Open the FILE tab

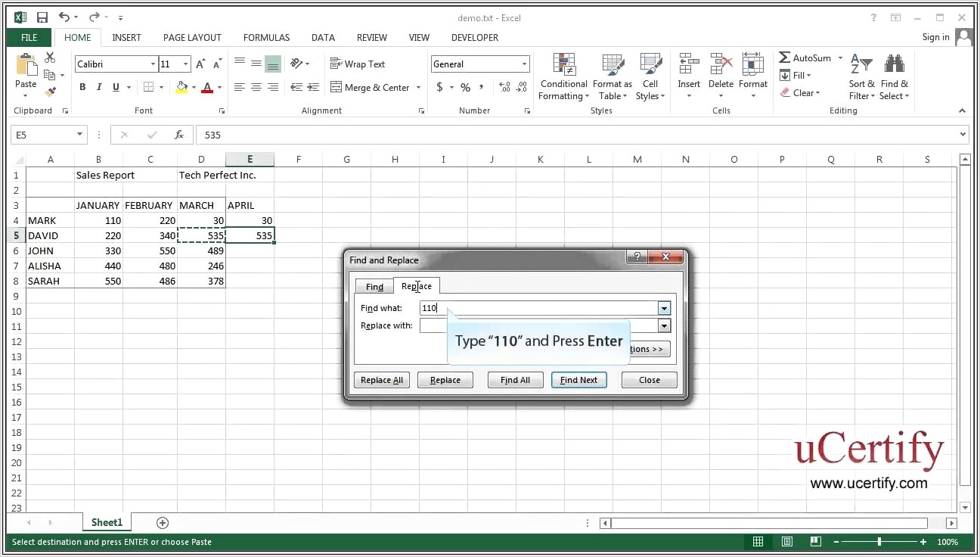[29, 37]
